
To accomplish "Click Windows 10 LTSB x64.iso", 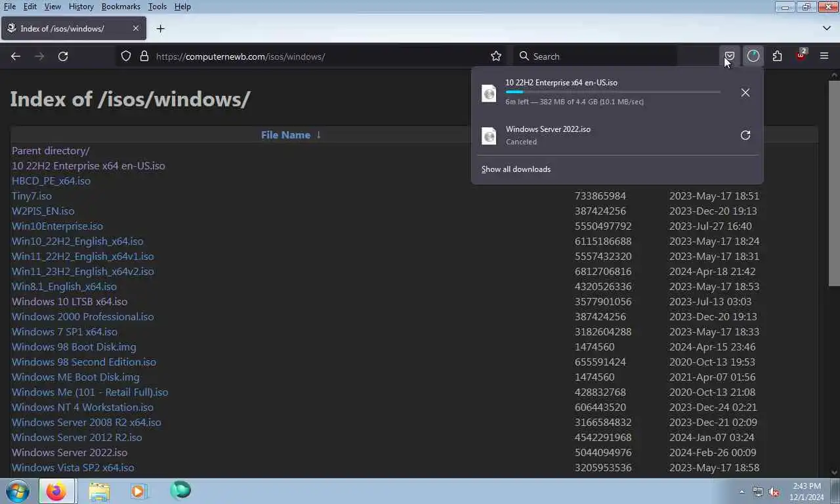I will pos(70,301).
